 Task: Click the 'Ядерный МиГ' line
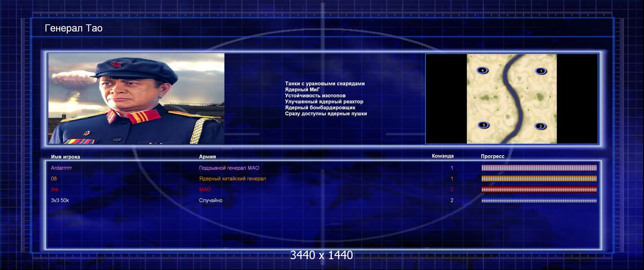302,90
